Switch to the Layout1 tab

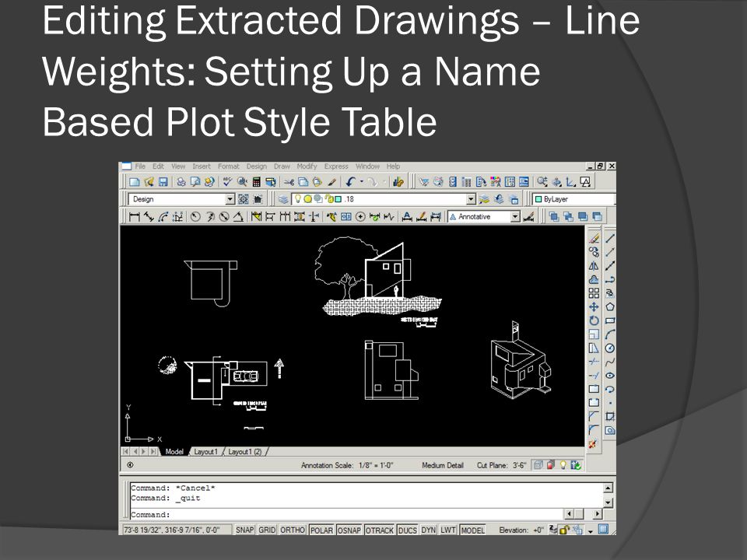click(x=205, y=451)
